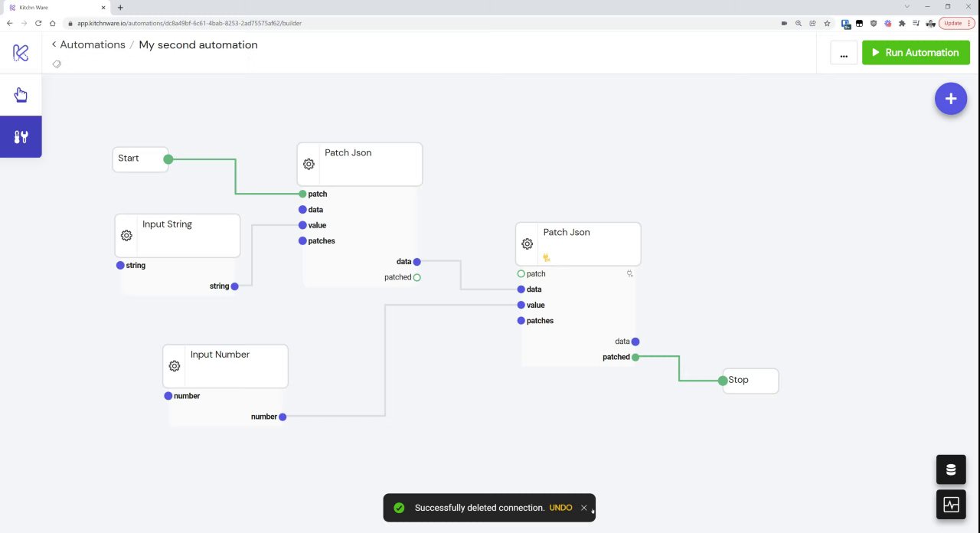This screenshot has height=533, width=980.
Task: Click the browser reload button
Action: pyautogui.click(x=38, y=23)
